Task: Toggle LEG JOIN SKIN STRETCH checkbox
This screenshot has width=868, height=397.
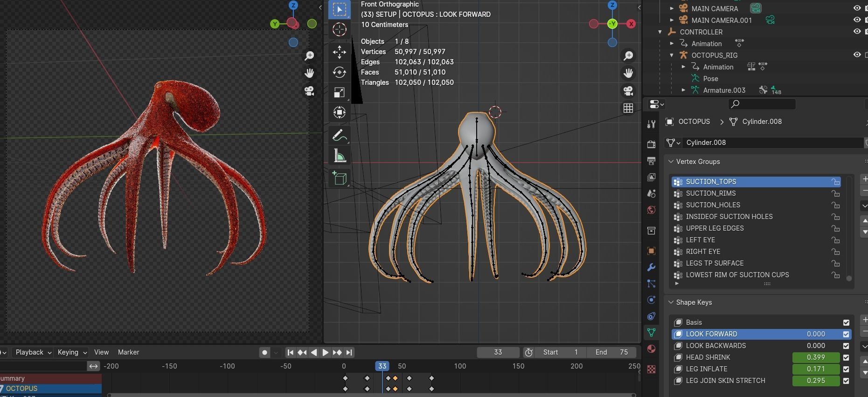Action: [846, 381]
